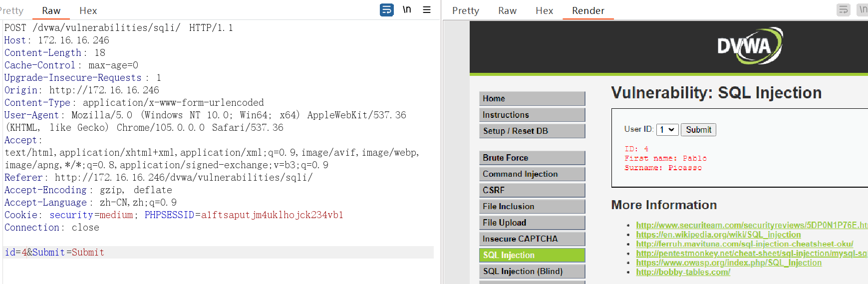Click the Cookie header with PHPSESSID
Image resolution: width=868 pixels, height=284 pixels.
point(174,215)
